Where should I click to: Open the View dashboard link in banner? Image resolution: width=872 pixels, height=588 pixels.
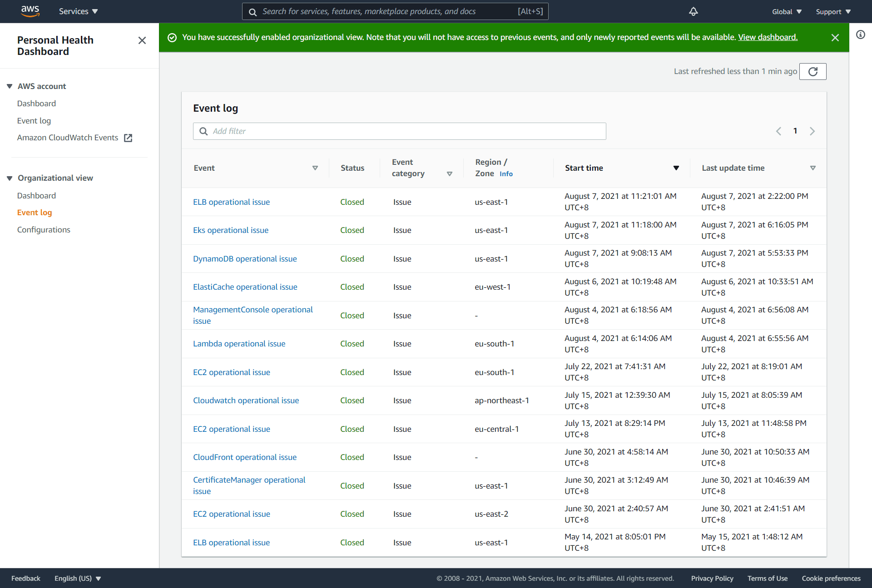pos(768,37)
